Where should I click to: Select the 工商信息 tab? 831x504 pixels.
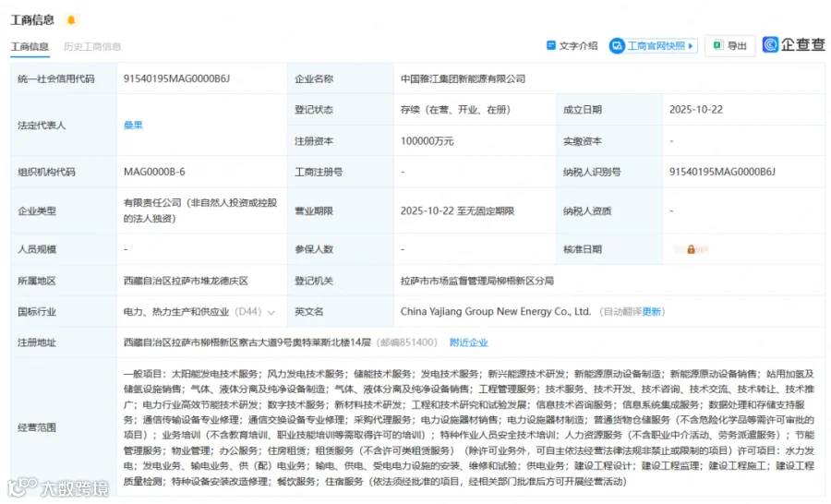[x=30, y=47]
